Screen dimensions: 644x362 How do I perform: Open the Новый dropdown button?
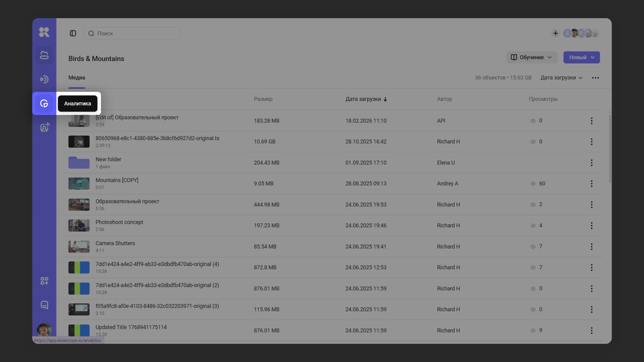pos(581,57)
